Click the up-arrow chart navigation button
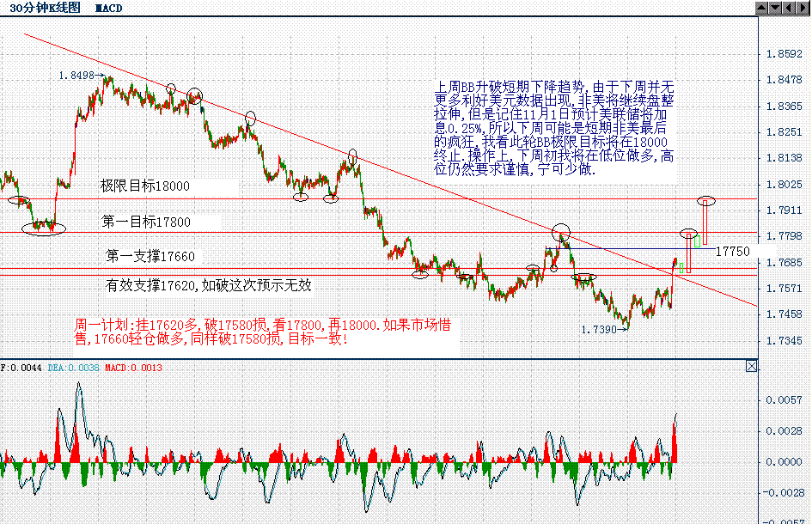Viewport: 812px width, 524px height. [762, 7]
